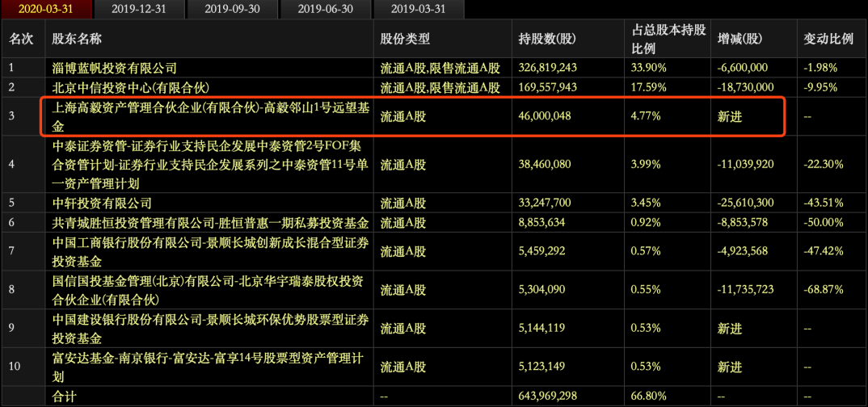This screenshot has height=407, width=868.
Task: Open 国信国投基金管理 北京华宇瑞泰 shareholder
Action: pos(207,289)
